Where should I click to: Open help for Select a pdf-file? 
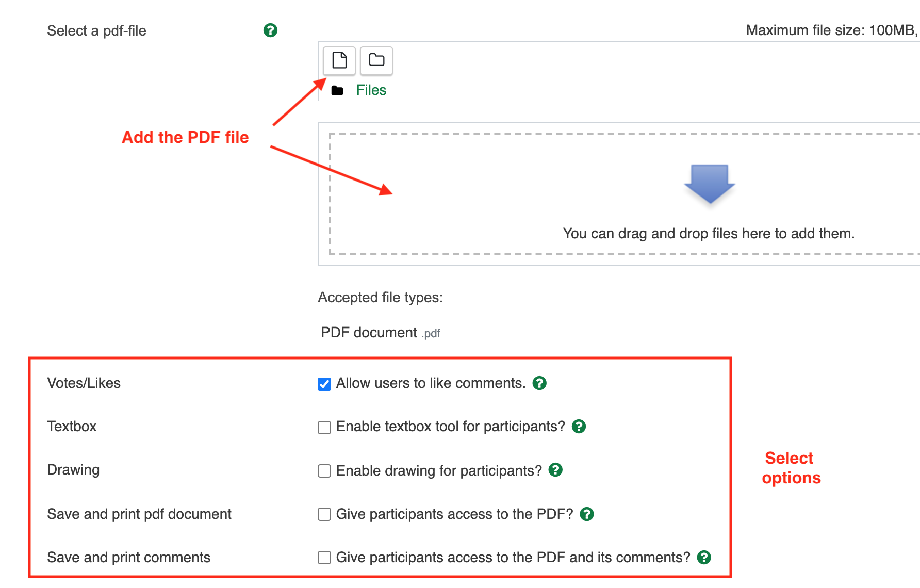(x=270, y=30)
